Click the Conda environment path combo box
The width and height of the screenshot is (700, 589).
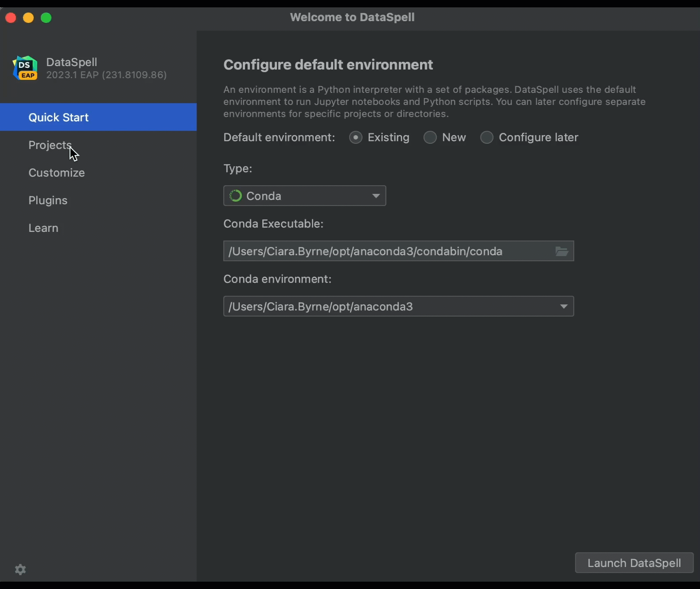pos(389,307)
